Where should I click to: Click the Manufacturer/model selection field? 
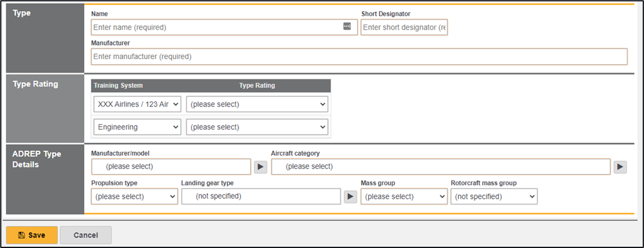171,167
